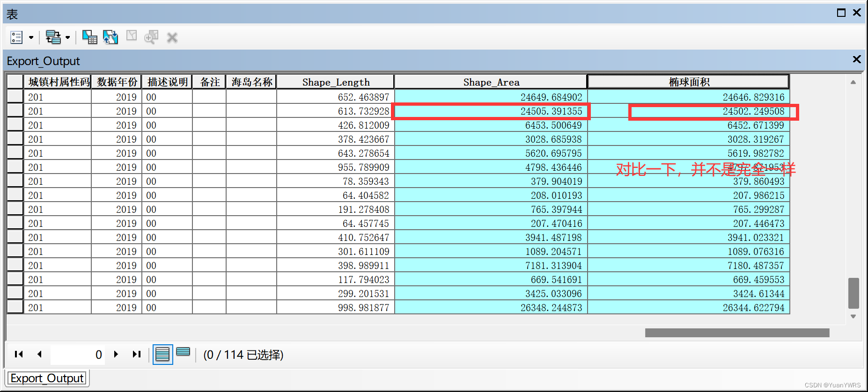Click the Shape_Length cell 955.789909
Screen dimensions: 868x392
336,167
